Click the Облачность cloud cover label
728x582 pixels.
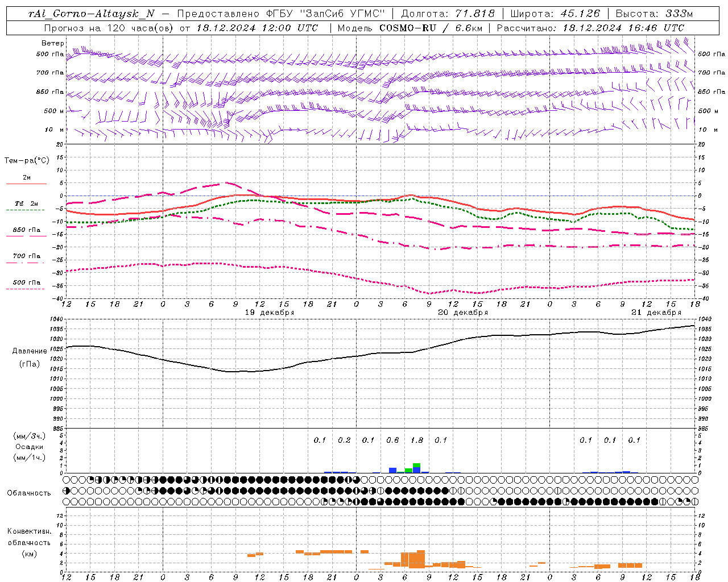[29, 493]
